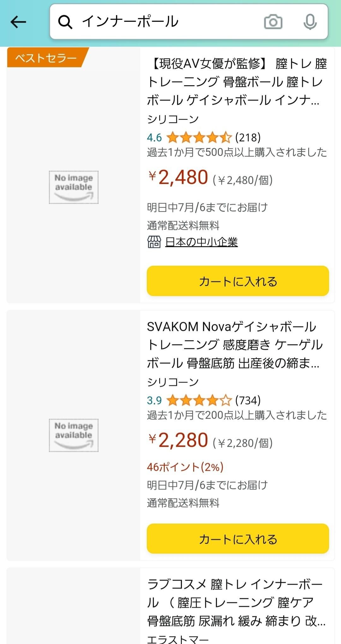The width and height of the screenshot is (341, 644).
Task: Start a voice search with the microphone
Action: click(x=310, y=22)
